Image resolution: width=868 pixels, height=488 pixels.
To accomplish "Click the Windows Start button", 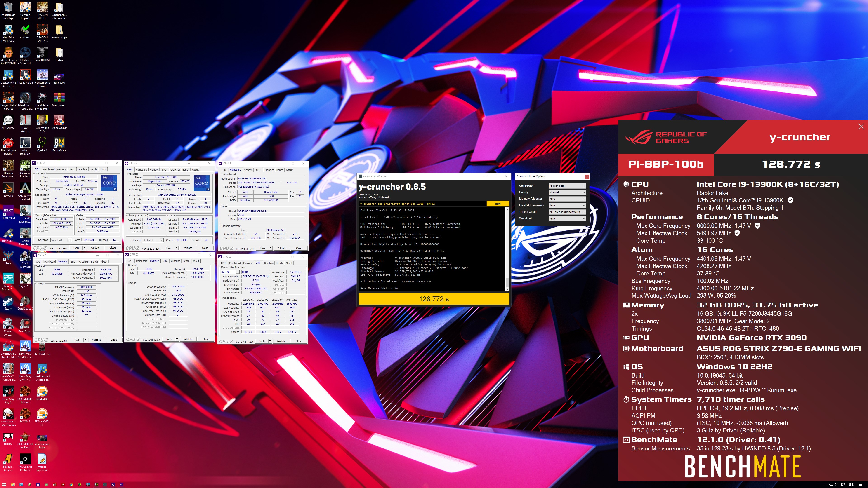I will (x=4, y=485).
